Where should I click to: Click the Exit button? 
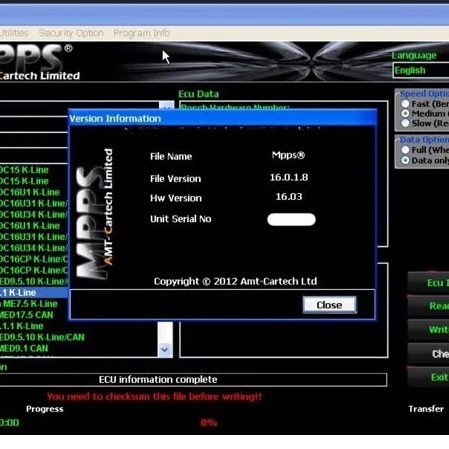tap(428, 377)
